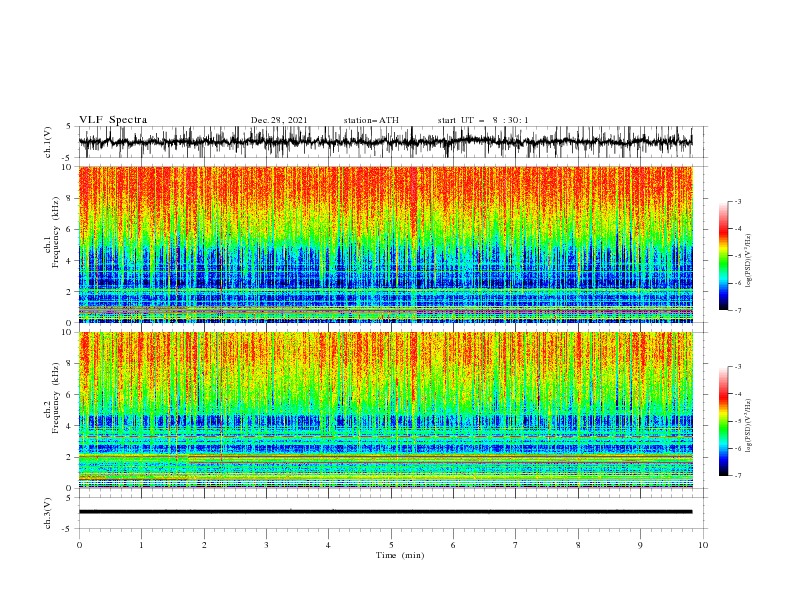
Task: Click the ch.1 'Frequency (kHz)' axis label
Action: point(57,232)
